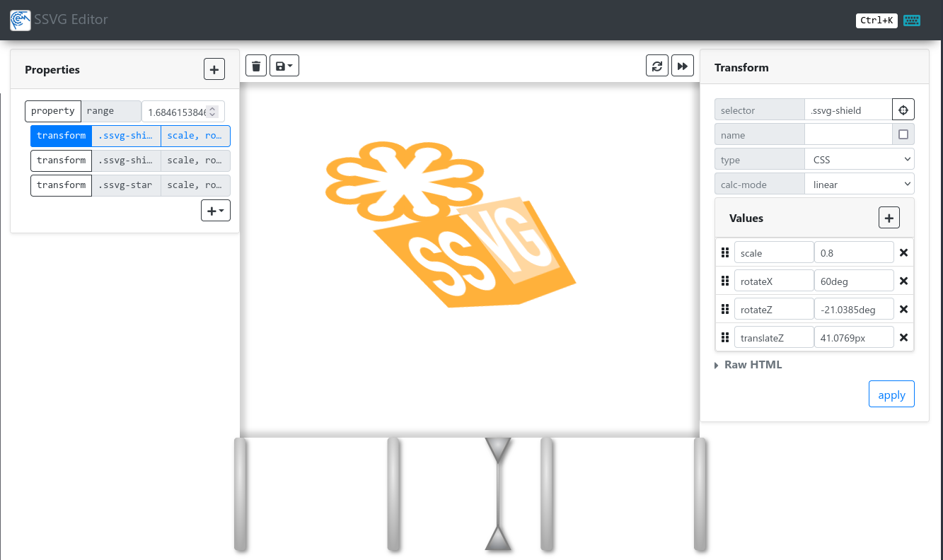Click the refresh sync icon
The image size is (943, 560).
click(657, 66)
